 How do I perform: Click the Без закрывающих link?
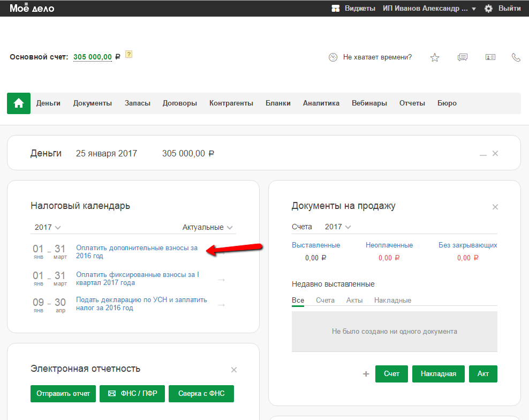468,245
